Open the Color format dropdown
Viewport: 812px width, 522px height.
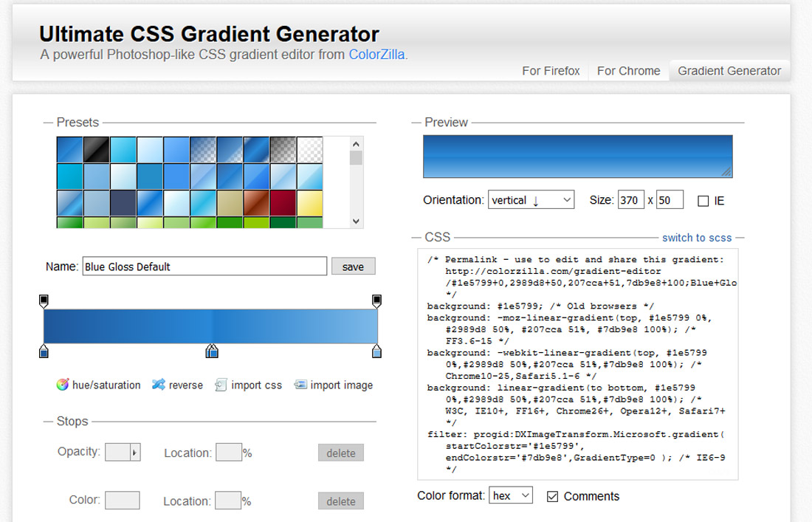[x=511, y=496]
